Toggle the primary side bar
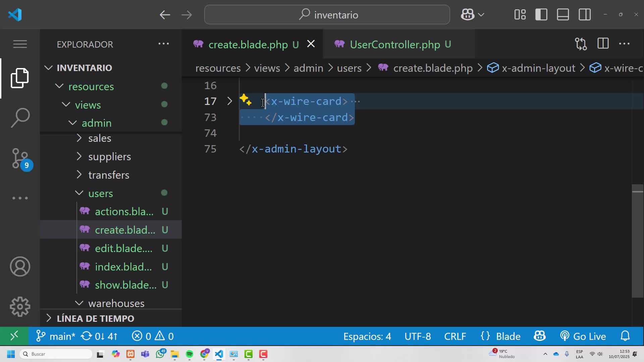Screen dimensions: 644x362 (541, 14)
